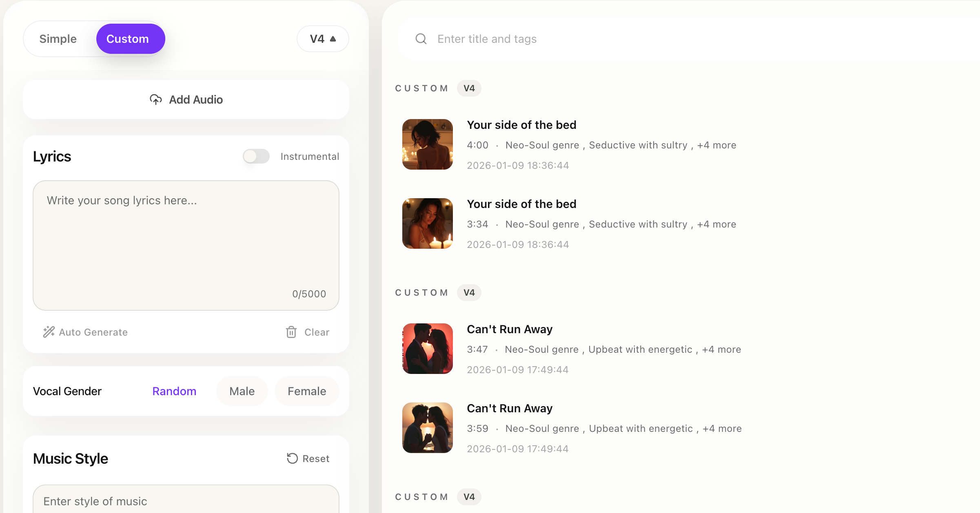The image size is (980, 513).
Task: Select Female vocal gender
Action: pyautogui.click(x=307, y=391)
